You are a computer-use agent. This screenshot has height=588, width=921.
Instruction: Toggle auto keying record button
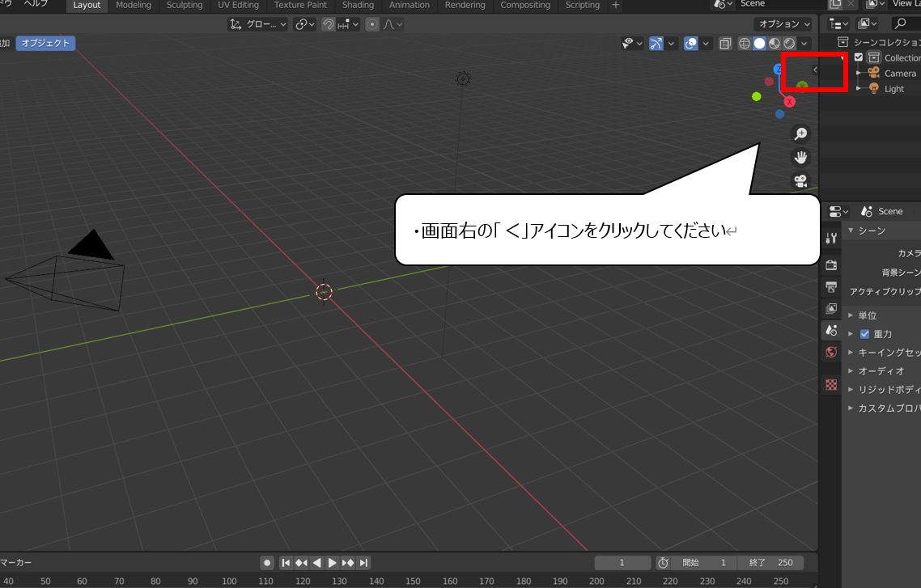pos(267,563)
